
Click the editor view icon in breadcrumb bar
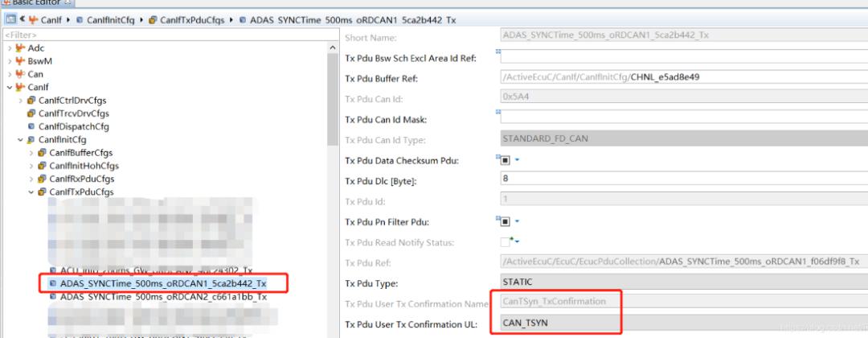10,20
